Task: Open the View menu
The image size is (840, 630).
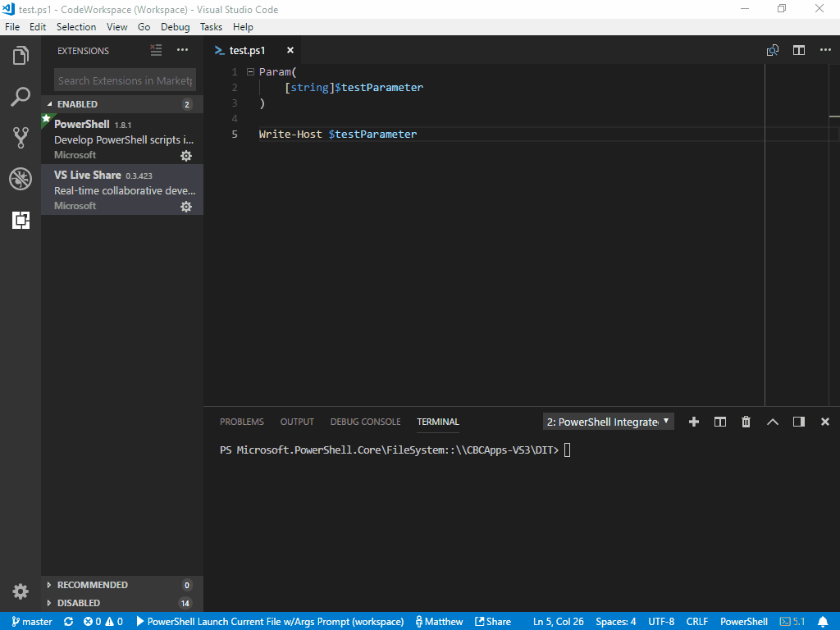Action: pyautogui.click(x=116, y=27)
